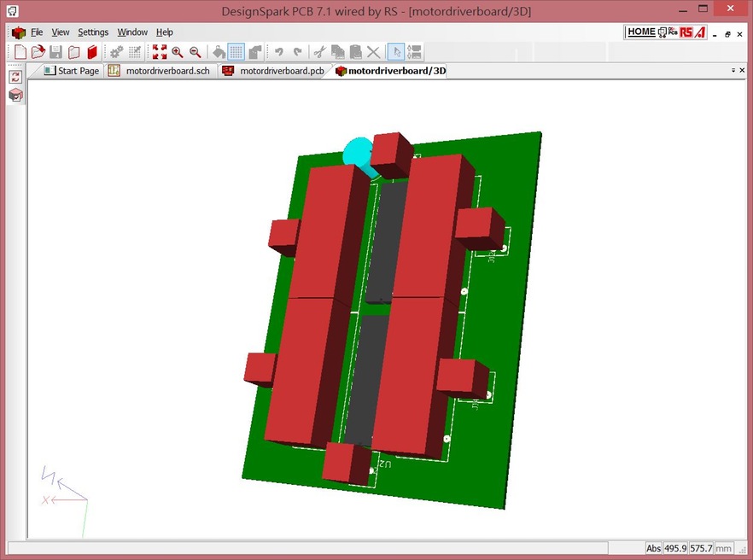The height and width of the screenshot is (560, 753).
Task: Click the U2 label on the board
Action: 385,464
